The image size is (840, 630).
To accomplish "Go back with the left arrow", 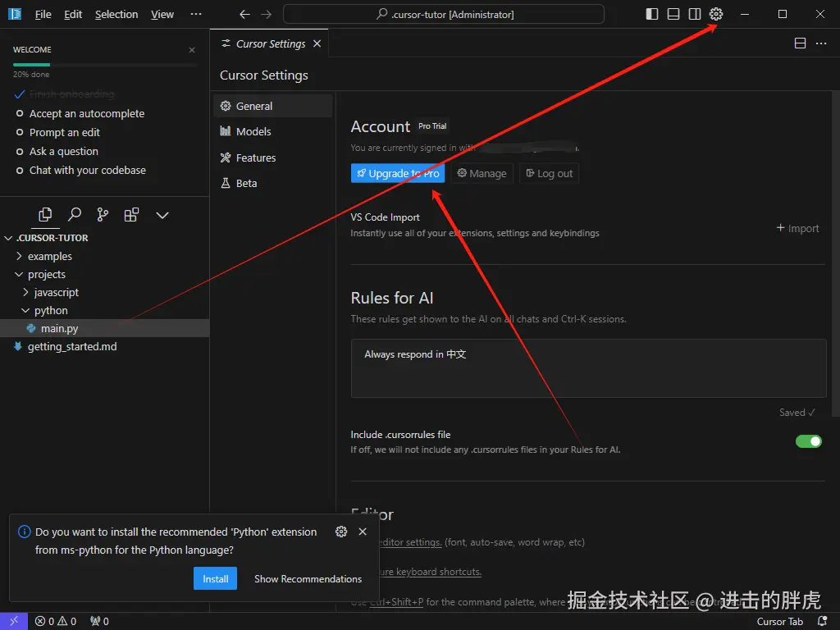I will pyautogui.click(x=244, y=15).
